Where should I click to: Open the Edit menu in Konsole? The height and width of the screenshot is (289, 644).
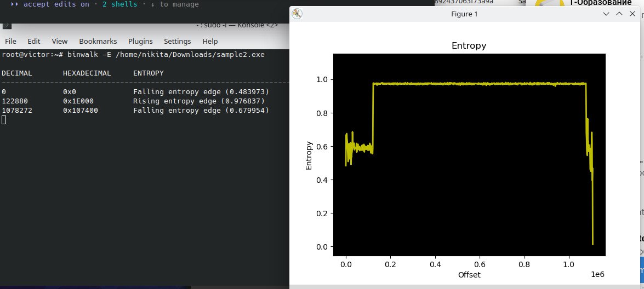click(33, 42)
